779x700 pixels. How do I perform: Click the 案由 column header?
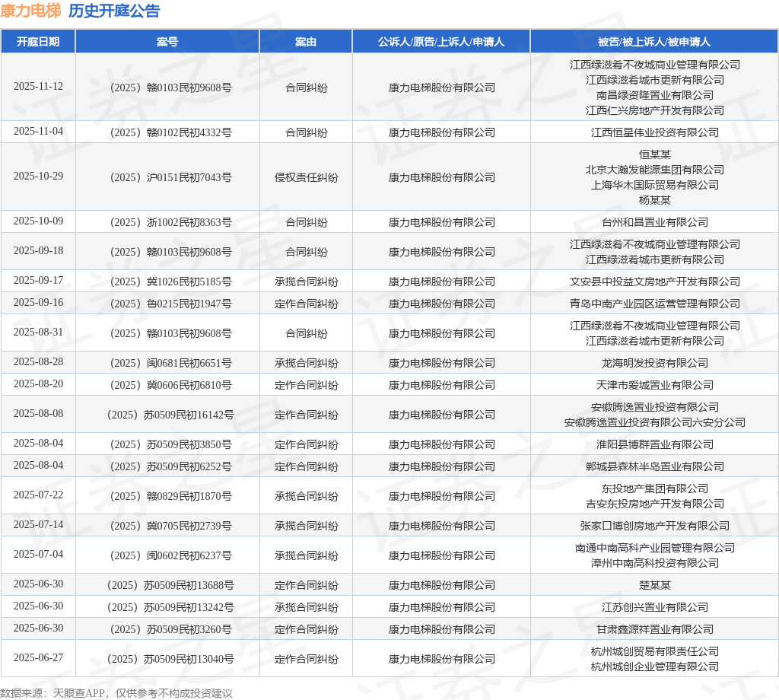point(306,42)
